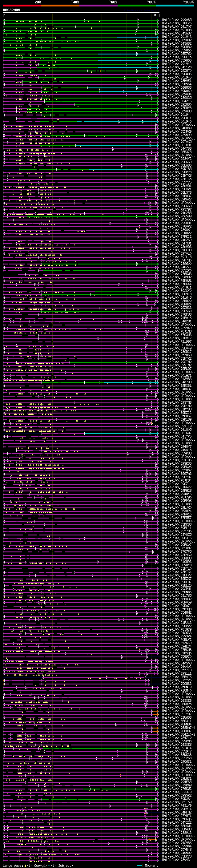
Task: Select the UniRef100_C5XPK9 entry
Action: click(x=176, y=131)
